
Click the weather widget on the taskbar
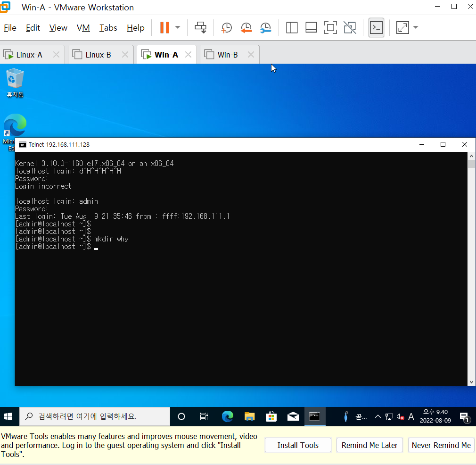[x=354, y=416]
